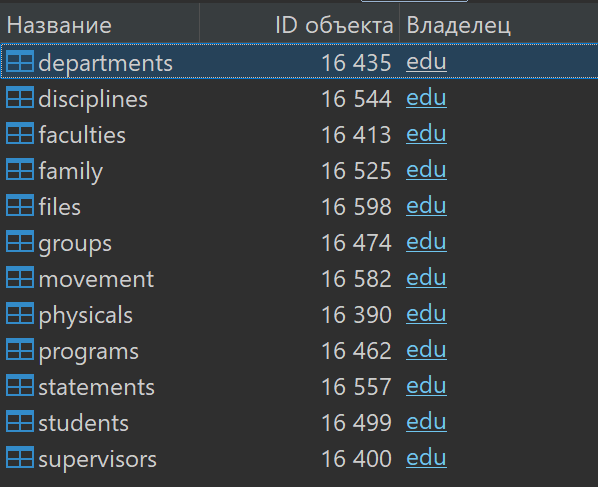Click object ID 16 544 cell
The image size is (598, 487).
(356, 99)
